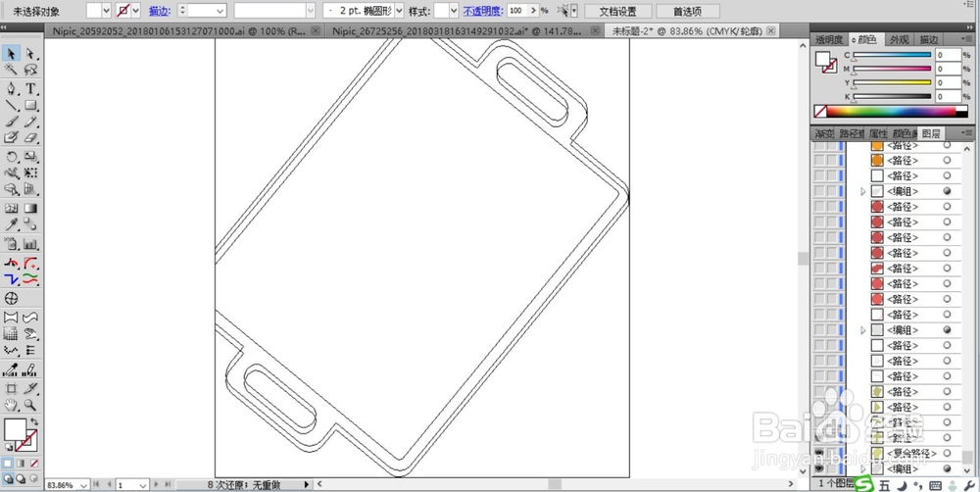Image resolution: width=980 pixels, height=492 pixels.
Task: Click the 文档设置 button
Action: pos(617,11)
